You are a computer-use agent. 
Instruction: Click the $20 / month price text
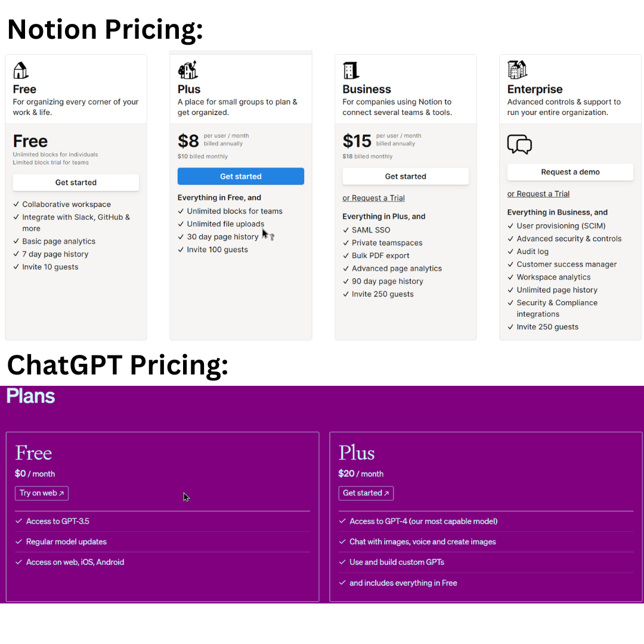[361, 473]
